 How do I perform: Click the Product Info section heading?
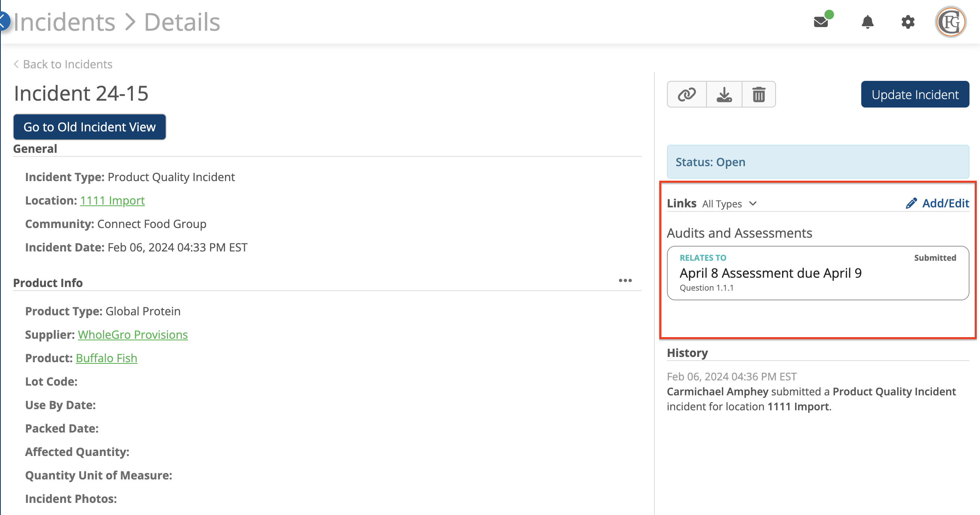(x=48, y=283)
